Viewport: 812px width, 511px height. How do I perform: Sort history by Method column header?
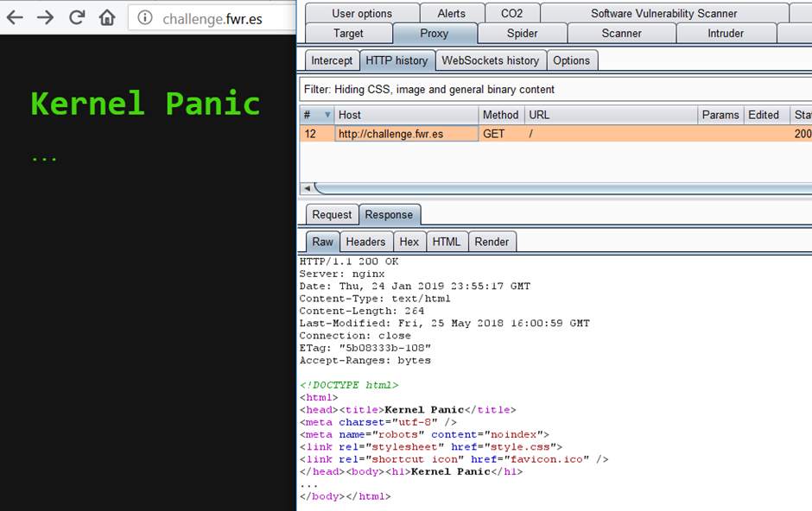pyautogui.click(x=500, y=115)
